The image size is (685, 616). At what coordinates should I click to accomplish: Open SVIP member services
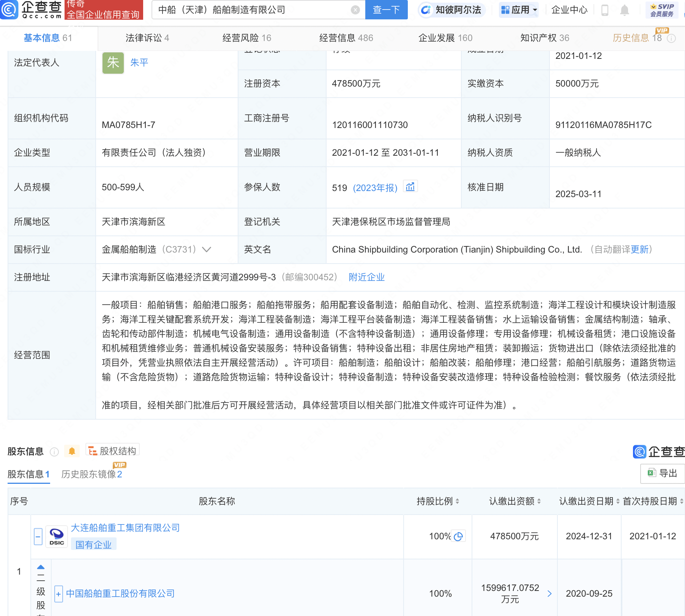point(662,10)
